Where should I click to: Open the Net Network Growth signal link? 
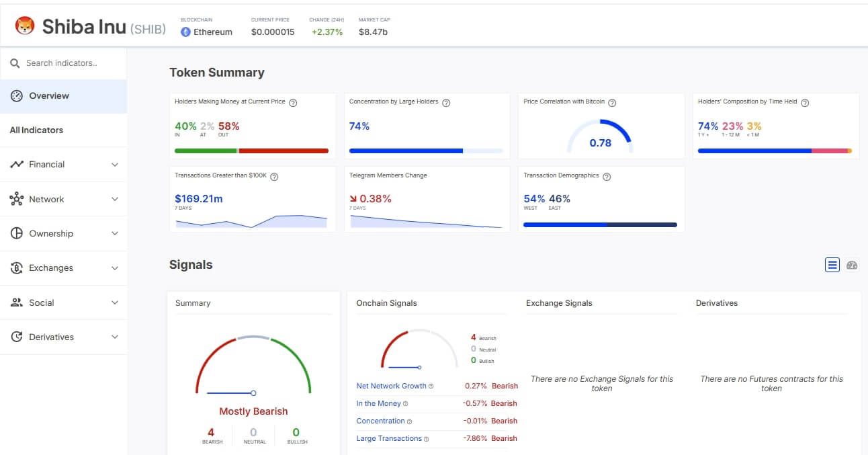(391, 386)
